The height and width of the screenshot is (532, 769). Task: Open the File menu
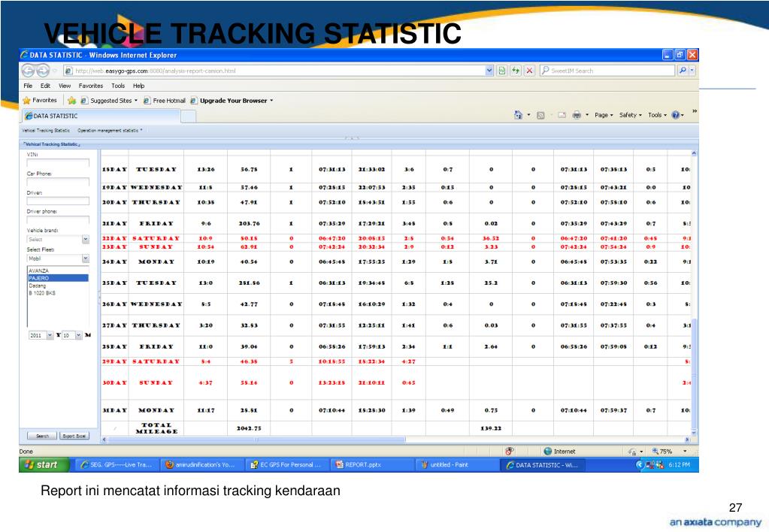click(28, 86)
